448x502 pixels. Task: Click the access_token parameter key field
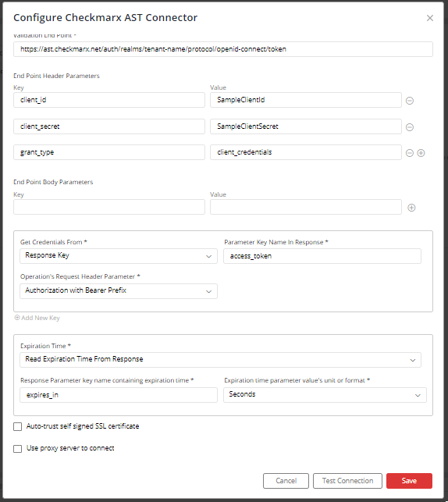tap(322, 256)
